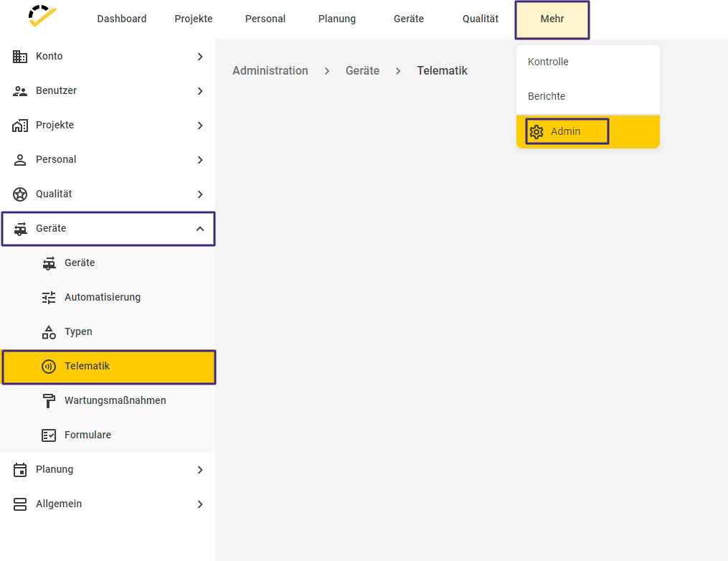Click the Allgemein stacked rows icon
Image resolution: width=728 pixels, height=561 pixels.
20,504
